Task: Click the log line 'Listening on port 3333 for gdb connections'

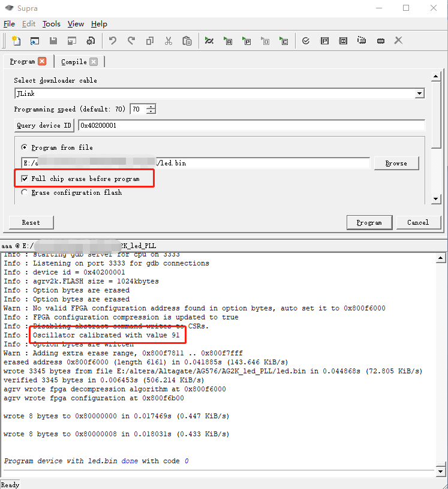Action: pyautogui.click(x=121, y=263)
